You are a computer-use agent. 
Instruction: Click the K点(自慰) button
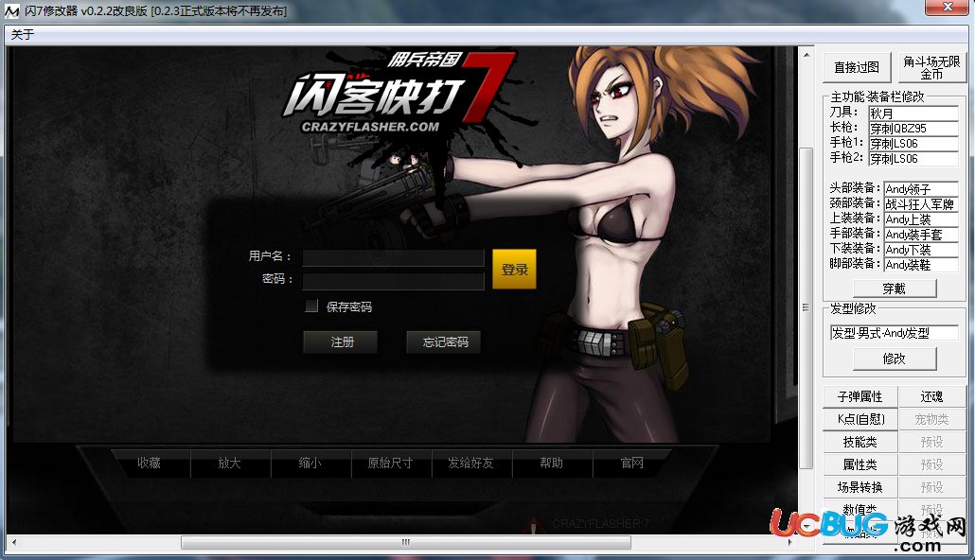coord(860,420)
